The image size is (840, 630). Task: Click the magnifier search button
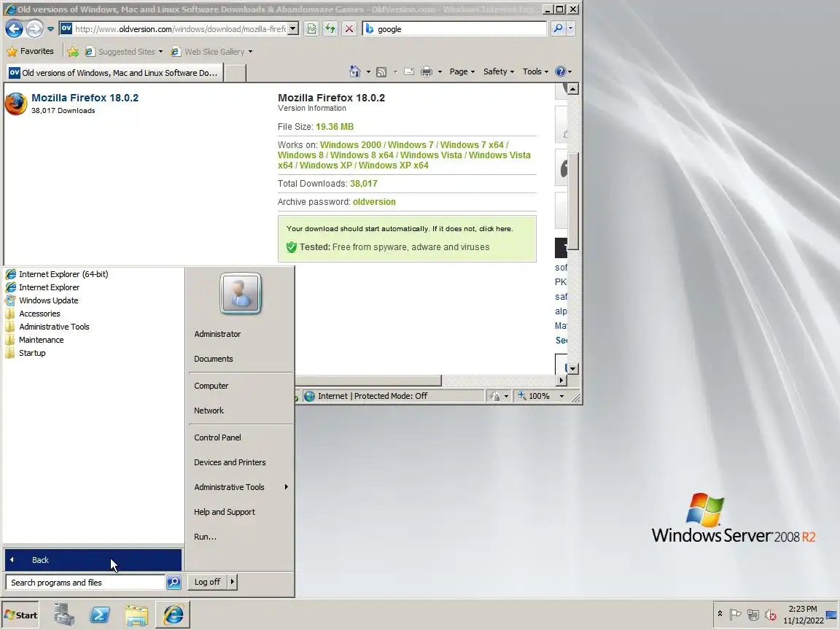point(558,28)
